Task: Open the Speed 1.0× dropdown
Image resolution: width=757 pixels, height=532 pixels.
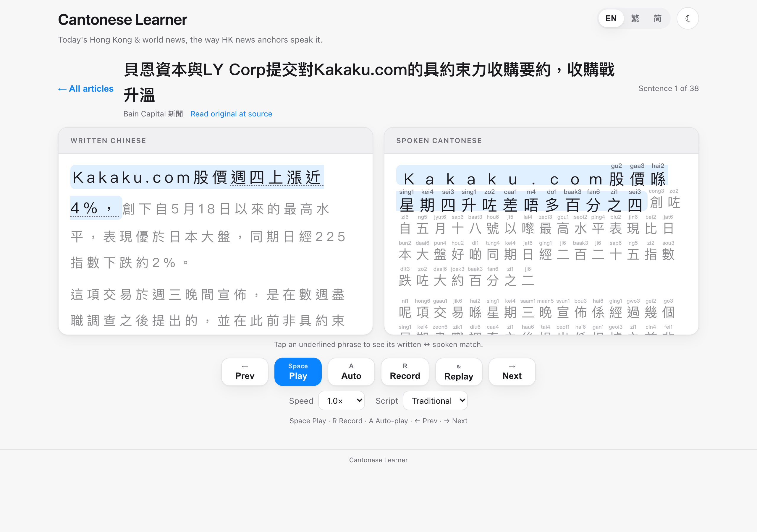Action: [x=341, y=401]
